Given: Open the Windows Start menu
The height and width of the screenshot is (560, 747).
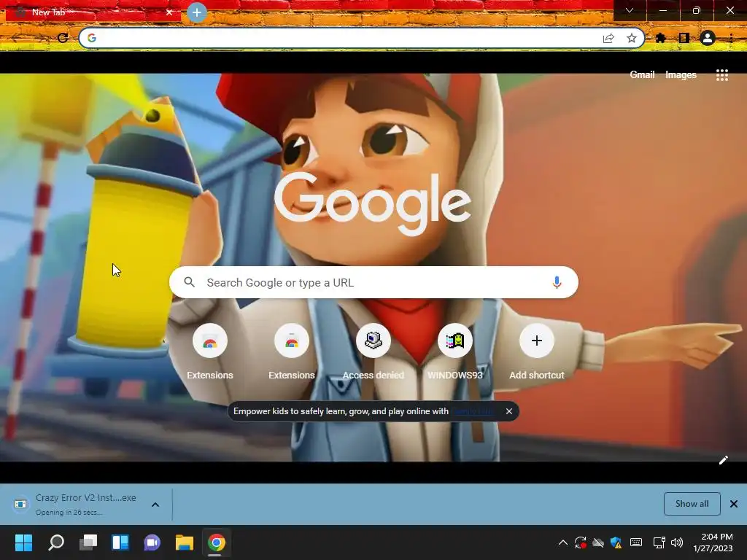Looking at the screenshot, I should pyautogui.click(x=24, y=542).
